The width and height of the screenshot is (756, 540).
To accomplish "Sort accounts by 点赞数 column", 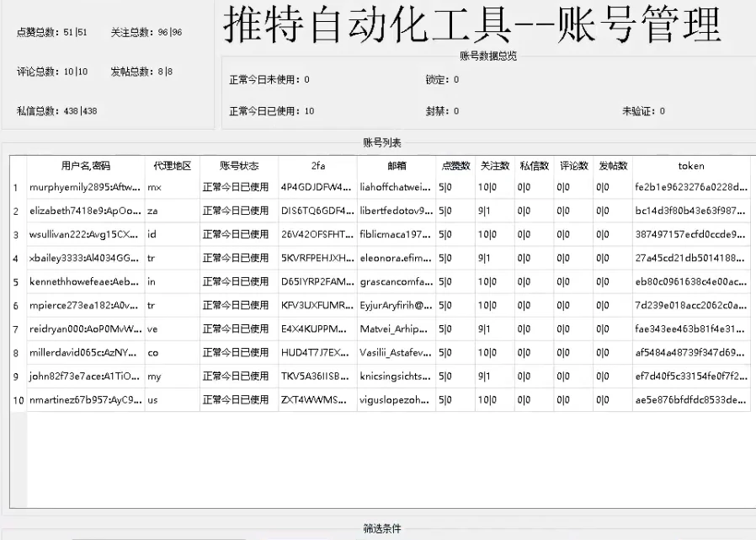I will pos(455,166).
